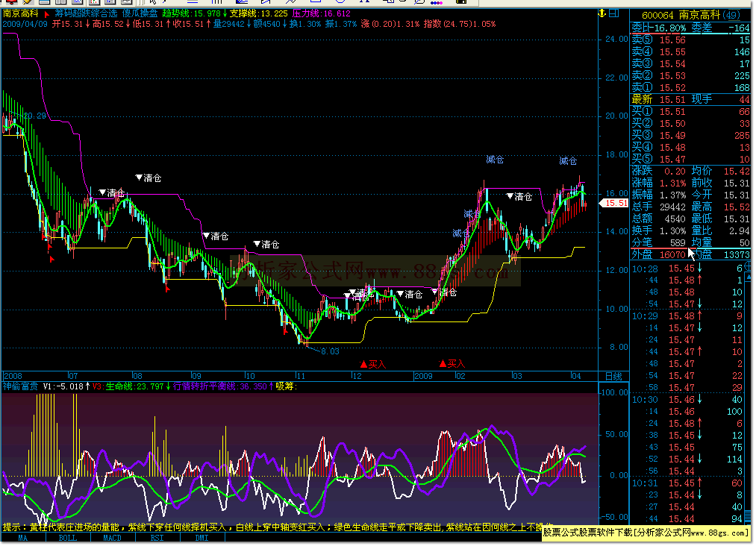Image resolution: width=756 pixels, height=546 pixels.
Task: Click the circular crosshair icon above tick scrollbar
Action: coord(748,266)
